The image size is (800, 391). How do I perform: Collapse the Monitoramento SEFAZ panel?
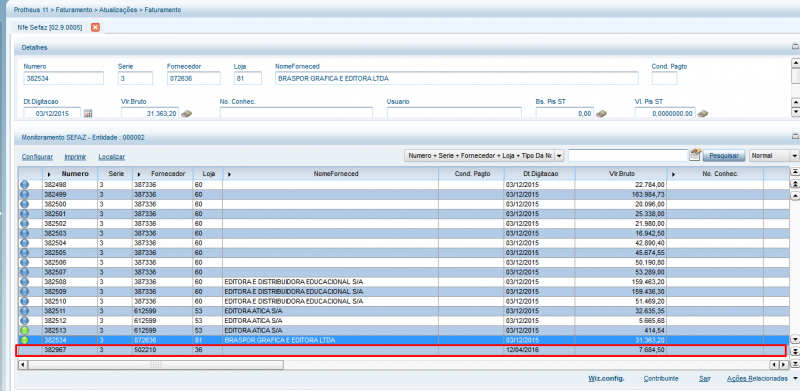click(x=794, y=137)
